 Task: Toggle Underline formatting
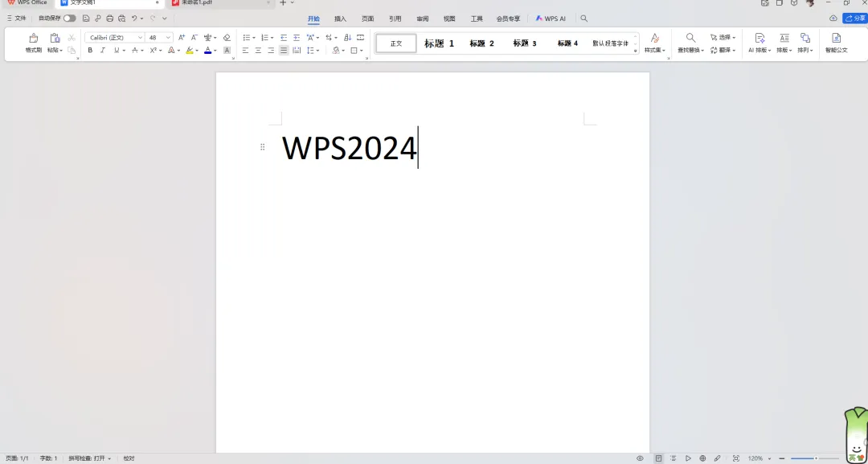pos(117,51)
